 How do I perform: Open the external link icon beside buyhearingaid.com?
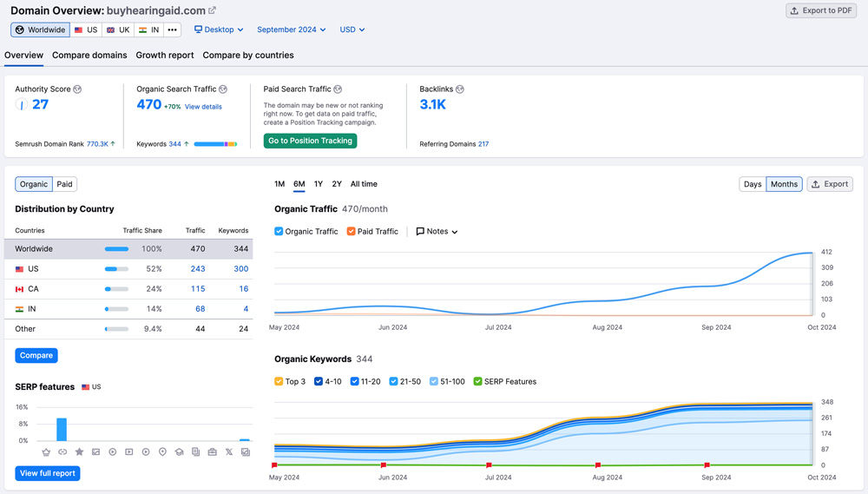click(212, 10)
